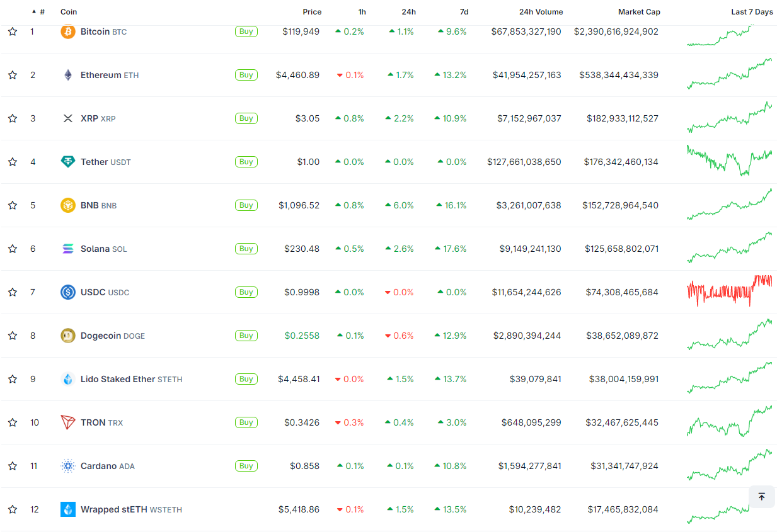Click the Tether coin icon

point(67,162)
